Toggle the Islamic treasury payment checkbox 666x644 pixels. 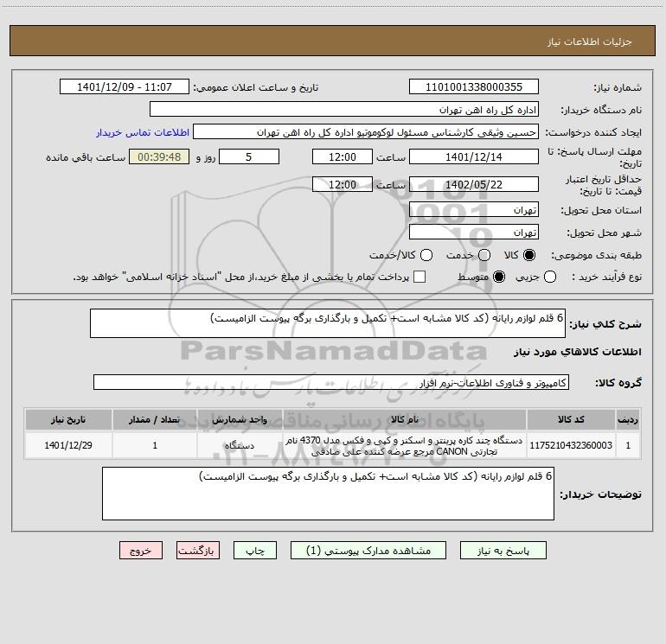coord(419,277)
